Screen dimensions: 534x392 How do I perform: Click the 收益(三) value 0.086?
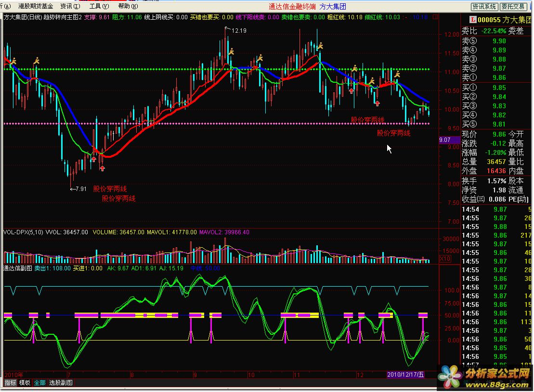pos(497,199)
